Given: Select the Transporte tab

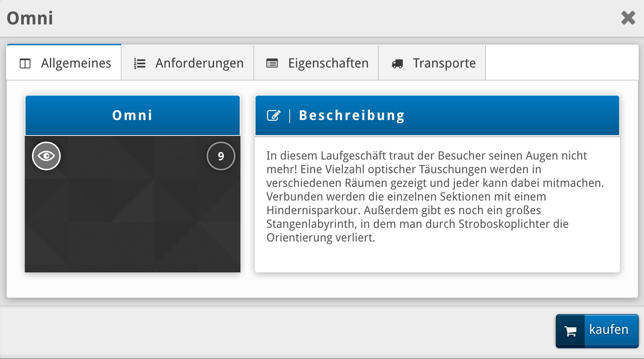Looking at the screenshot, I should pyautogui.click(x=444, y=63).
